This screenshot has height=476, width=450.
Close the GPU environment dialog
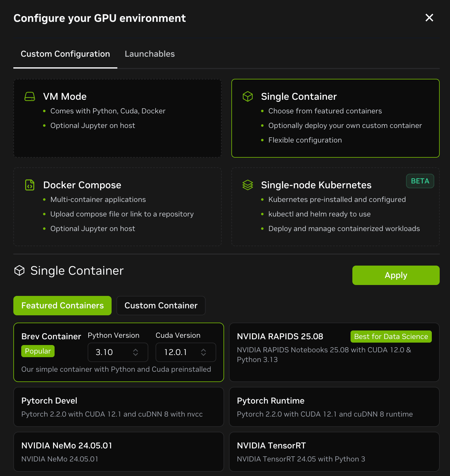click(x=429, y=18)
